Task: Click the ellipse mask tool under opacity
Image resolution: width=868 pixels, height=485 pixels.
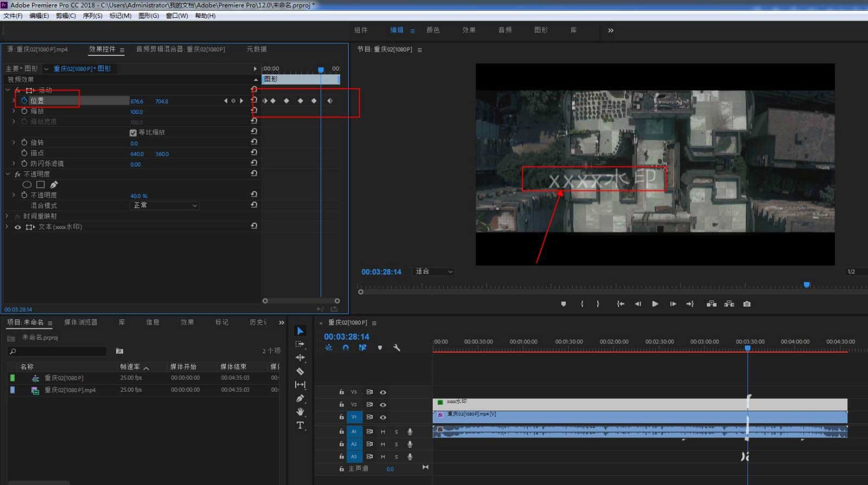Action: 27,184
